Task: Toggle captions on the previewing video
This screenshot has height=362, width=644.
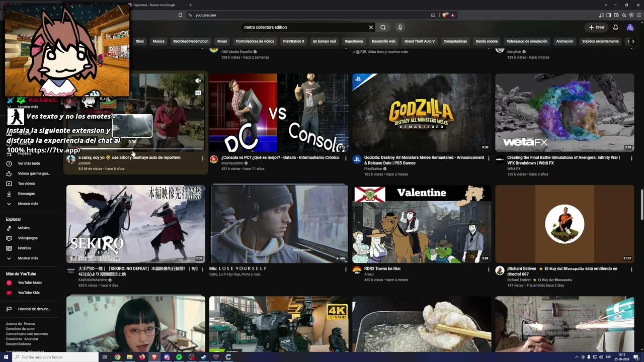Action: point(198,93)
